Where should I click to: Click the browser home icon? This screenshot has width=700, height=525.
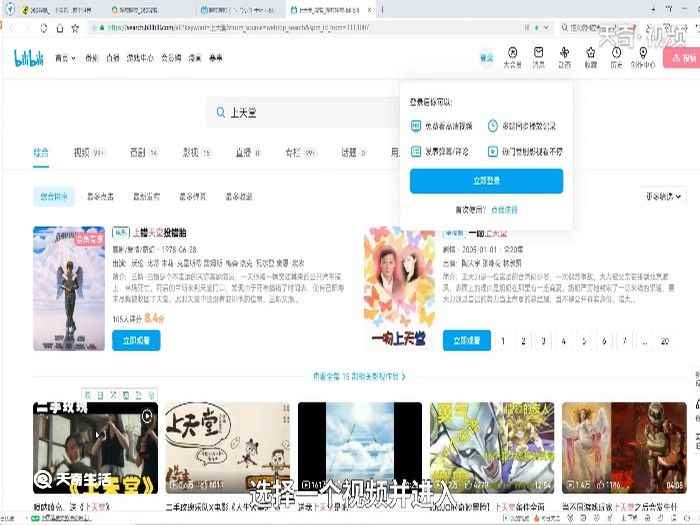tap(60, 28)
